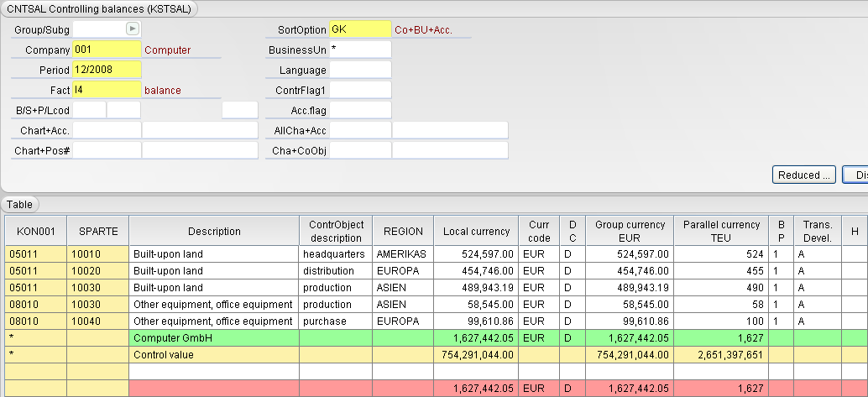The width and height of the screenshot is (868, 397).
Task: Click the first Chart+Pos# input field
Action: (x=107, y=150)
